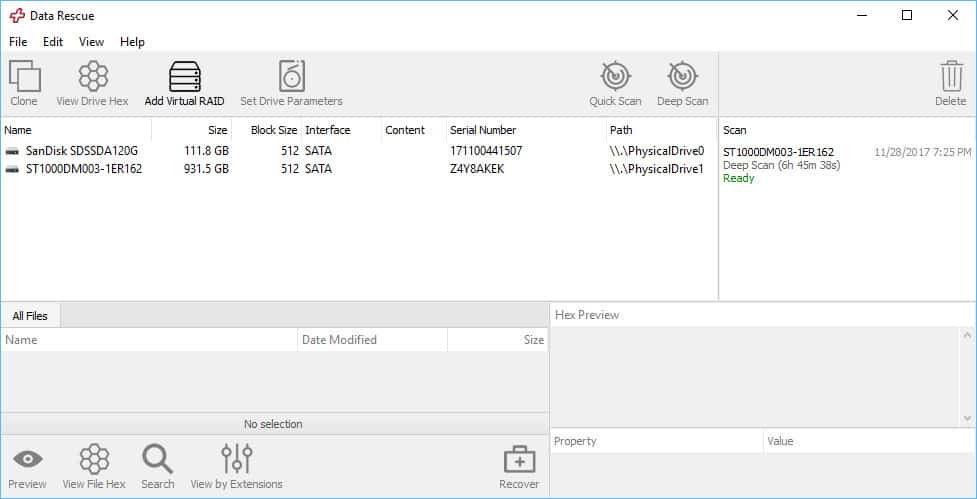The image size is (977, 499).
Task: Click the Scan panel header
Action: (847, 130)
